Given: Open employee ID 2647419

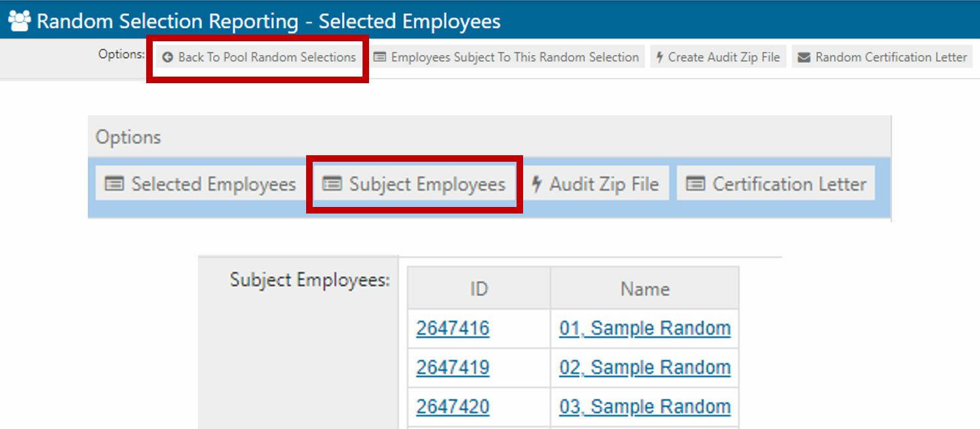Looking at the screenshot, I should (x=452, y=367).
